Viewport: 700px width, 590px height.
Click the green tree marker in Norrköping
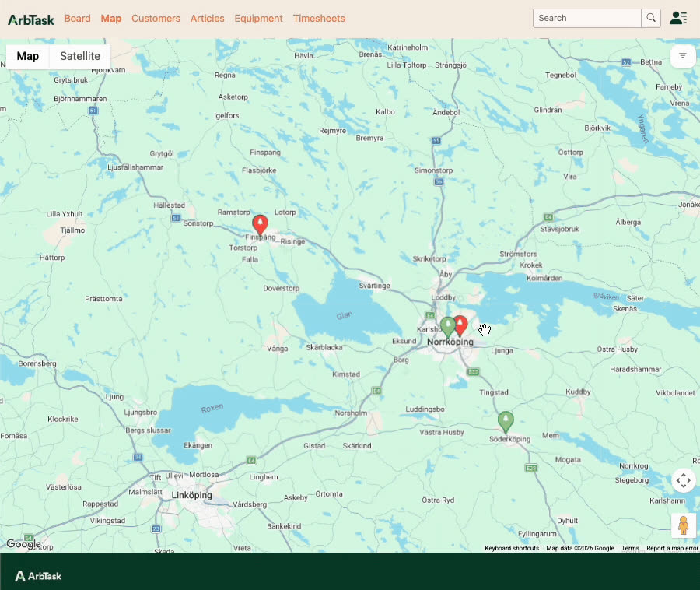(448, 328)
